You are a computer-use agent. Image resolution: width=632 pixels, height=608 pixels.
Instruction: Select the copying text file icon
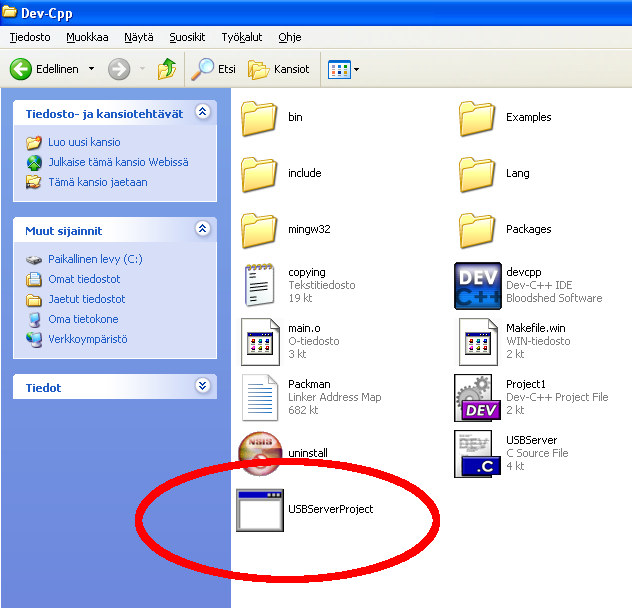coord(260,285)
